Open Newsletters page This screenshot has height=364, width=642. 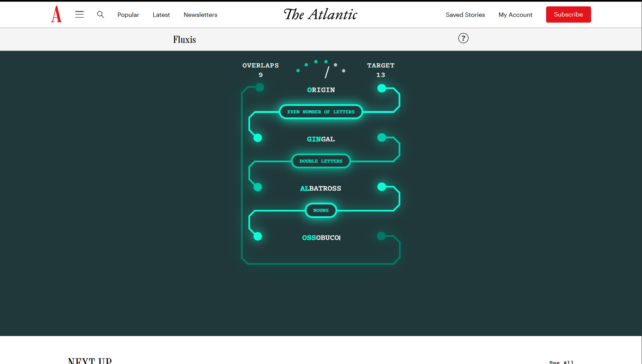click(x=200, y=15)
